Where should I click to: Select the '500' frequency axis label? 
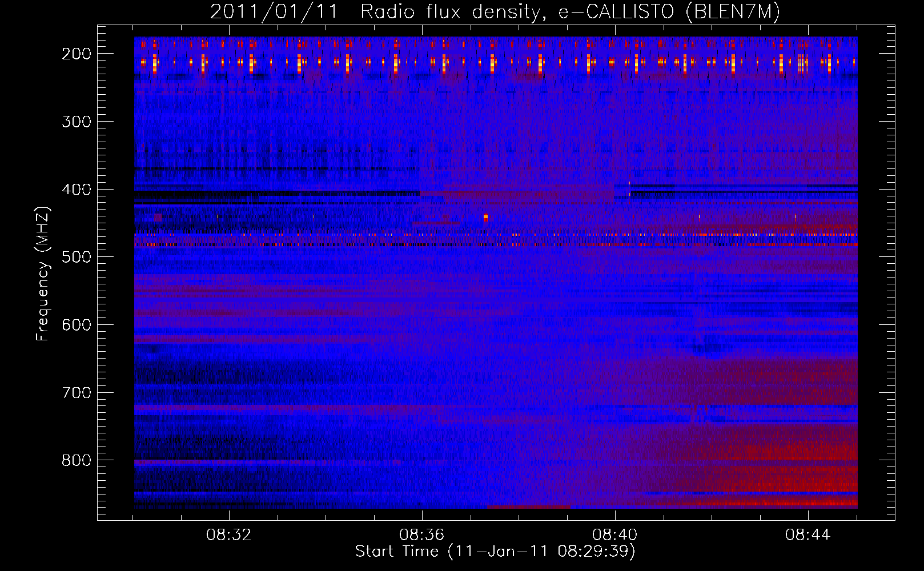pos(77,257)
